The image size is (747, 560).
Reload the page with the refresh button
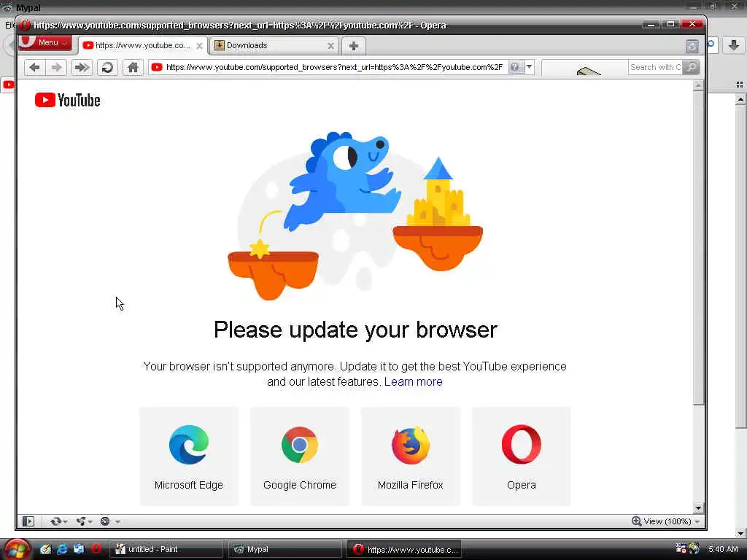point(108,67)
